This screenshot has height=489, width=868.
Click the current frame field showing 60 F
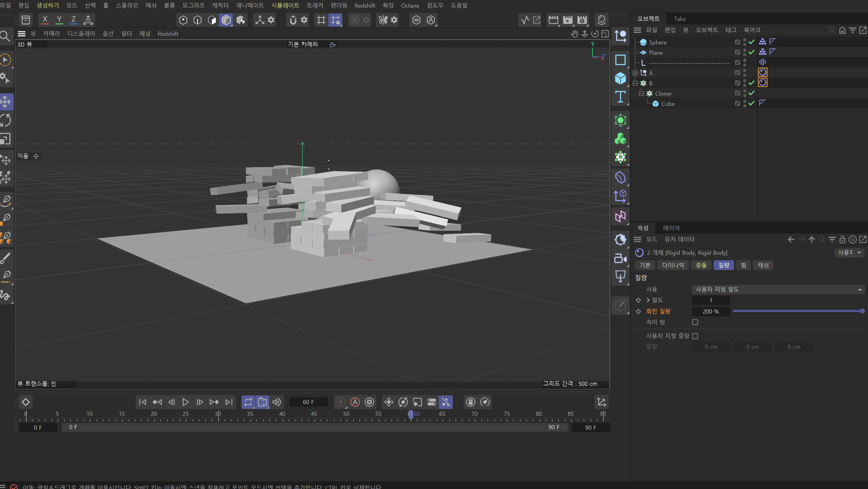pyautogui.click(x=308, y=402)
